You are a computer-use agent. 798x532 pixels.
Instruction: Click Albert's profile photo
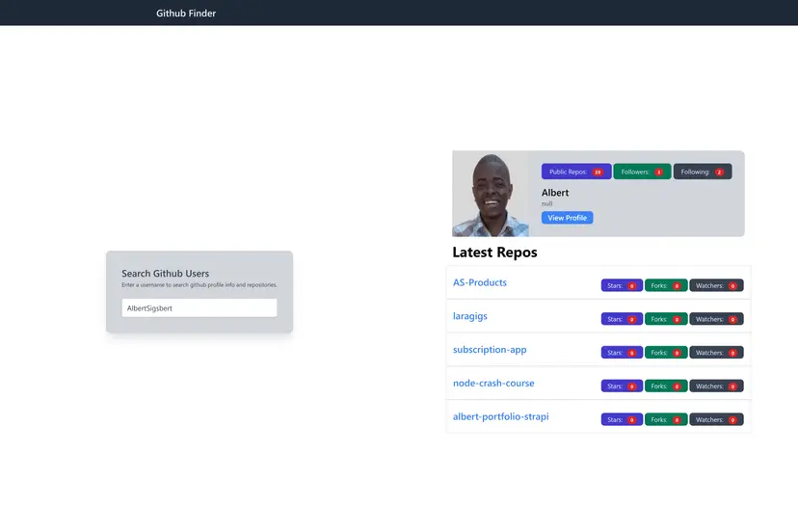coord(491,194)
